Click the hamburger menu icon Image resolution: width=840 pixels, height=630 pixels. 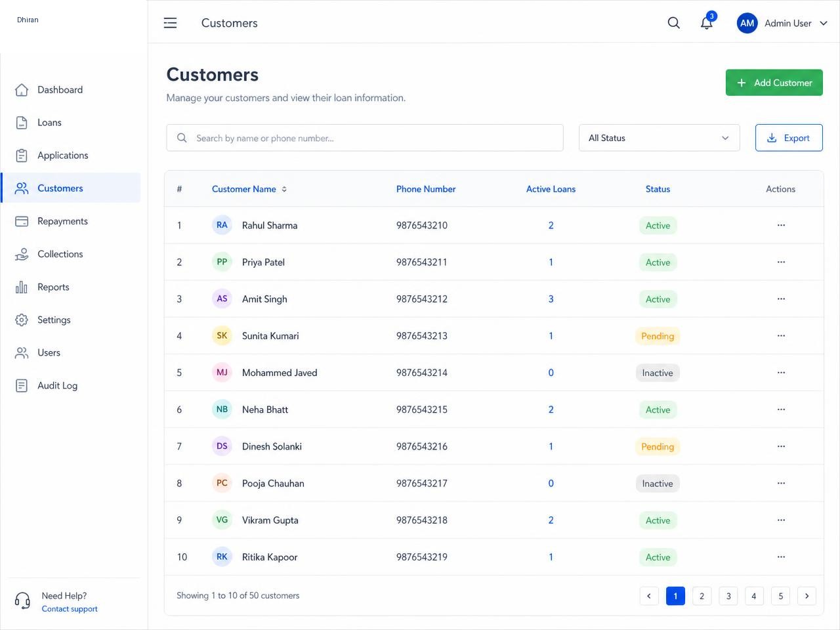170,23
